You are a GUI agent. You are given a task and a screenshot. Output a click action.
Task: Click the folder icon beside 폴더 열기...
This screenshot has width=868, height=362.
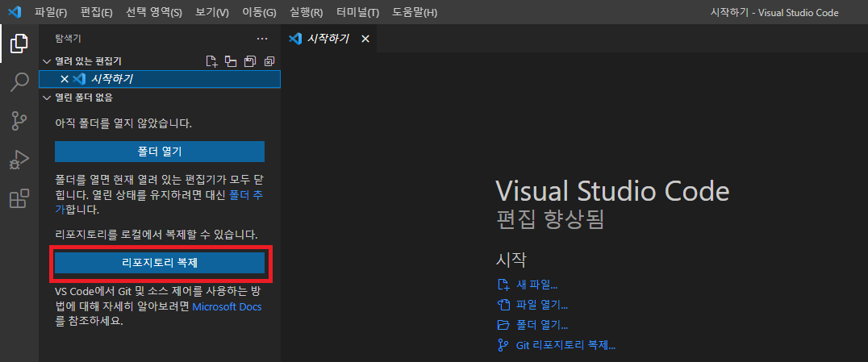point(503,325)
